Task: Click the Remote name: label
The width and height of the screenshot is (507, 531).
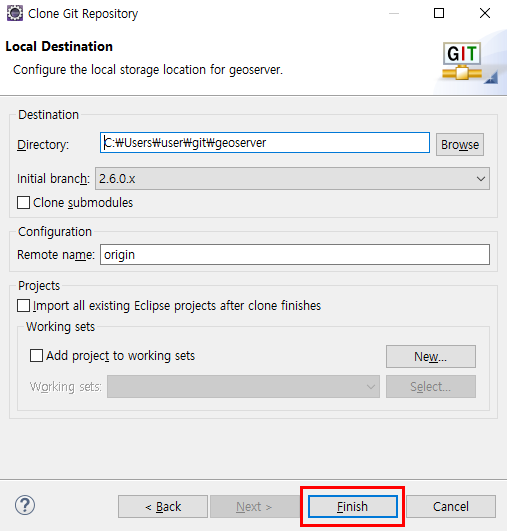Action: coord(56,255)
